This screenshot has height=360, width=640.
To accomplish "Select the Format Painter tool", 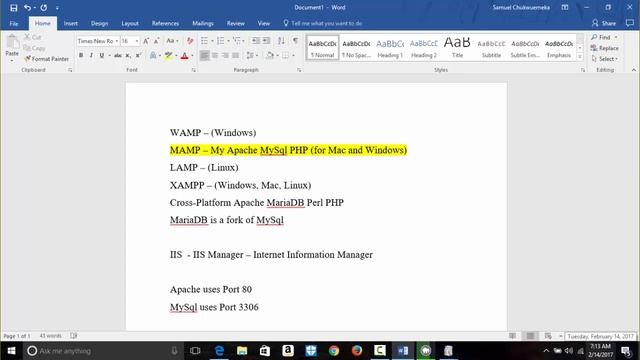I will 46,59.
